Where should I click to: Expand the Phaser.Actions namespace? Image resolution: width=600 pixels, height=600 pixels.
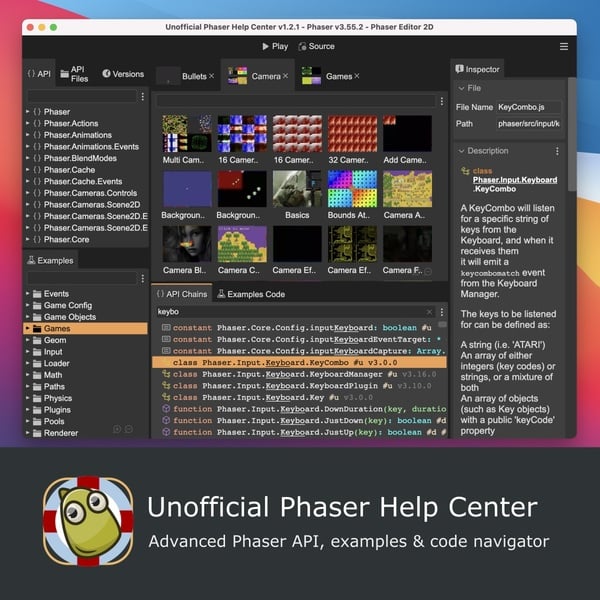click(28, 123)
